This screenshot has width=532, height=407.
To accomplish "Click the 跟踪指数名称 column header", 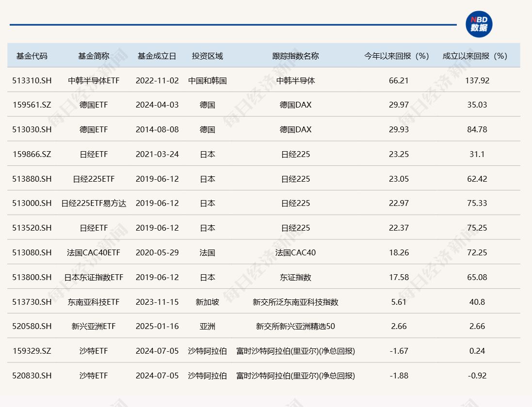I will point(295,56).
